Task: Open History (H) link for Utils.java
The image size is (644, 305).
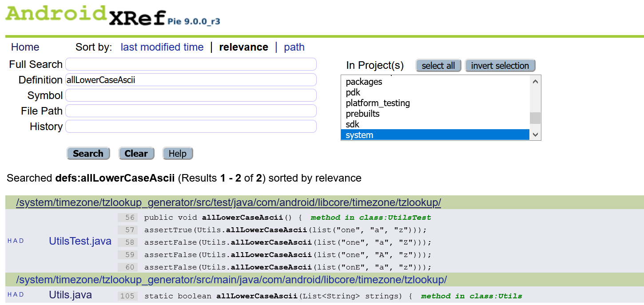Action: pos(10,295)
